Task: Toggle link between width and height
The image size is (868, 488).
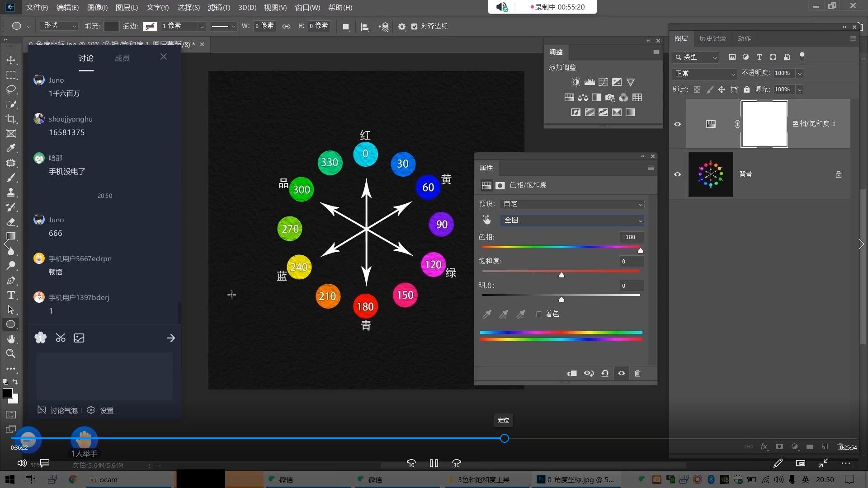Action: click(286, 27)
